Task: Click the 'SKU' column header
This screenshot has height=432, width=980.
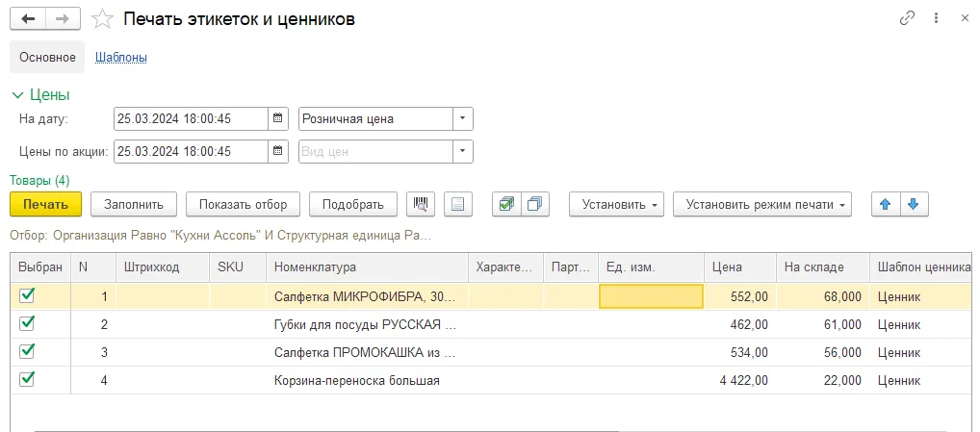Action: pyautogui.click(x=238, y=267)
